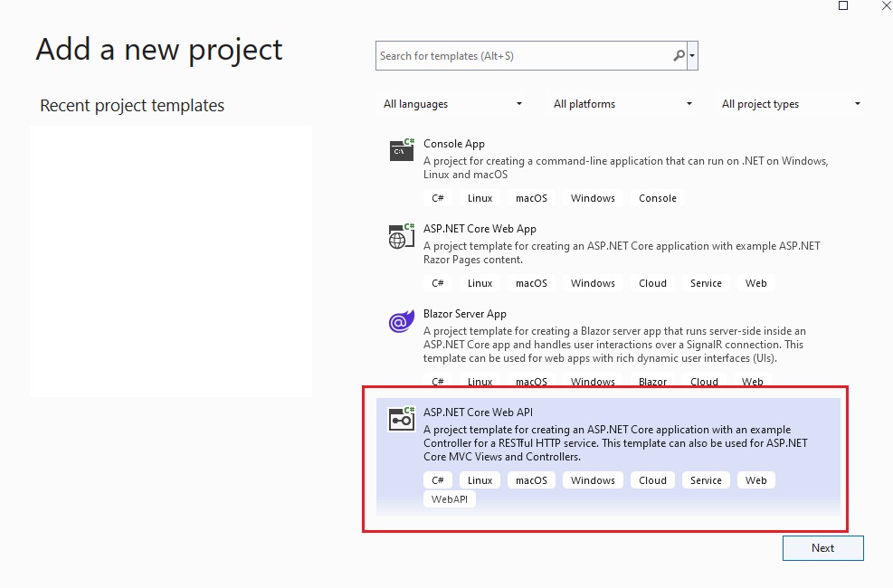
Task: Click the Console tag under Console App
Action: point(657,198)
